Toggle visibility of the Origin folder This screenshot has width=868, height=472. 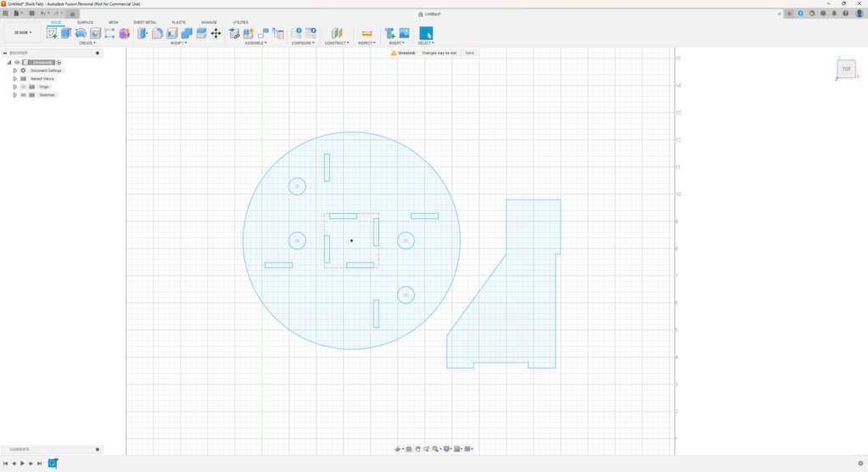23,87
